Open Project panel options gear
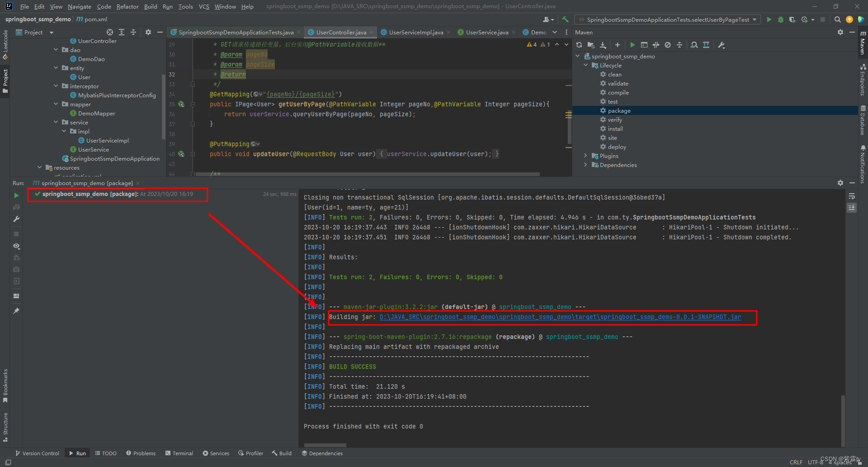This screenshot has height=467, width=868. pyautogui.click(x=148, y=32)
